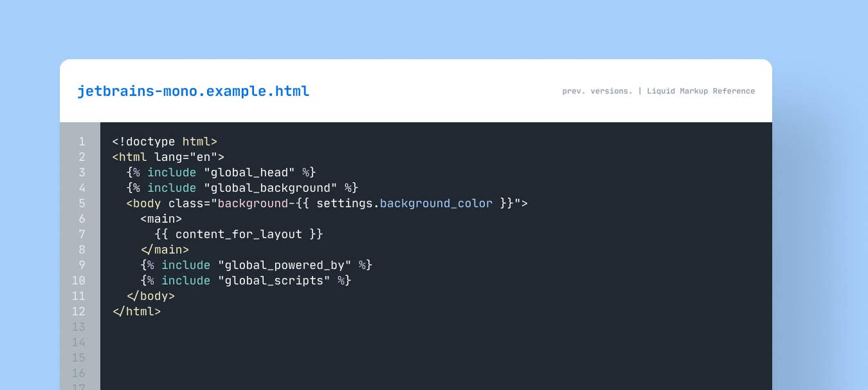Click the "global_background" string
Viewport: 868px width, 390px height.
[x=270, y=188]
